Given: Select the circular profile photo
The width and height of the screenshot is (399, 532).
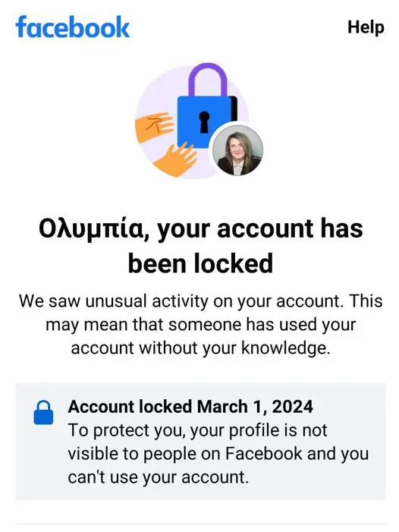Looking at the screenshot, I should pyautogui.click(x=237, y=150).
